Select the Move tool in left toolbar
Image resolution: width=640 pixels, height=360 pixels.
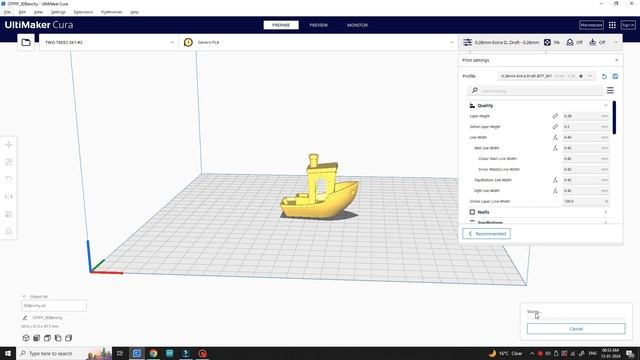click(x=9, y=145)
